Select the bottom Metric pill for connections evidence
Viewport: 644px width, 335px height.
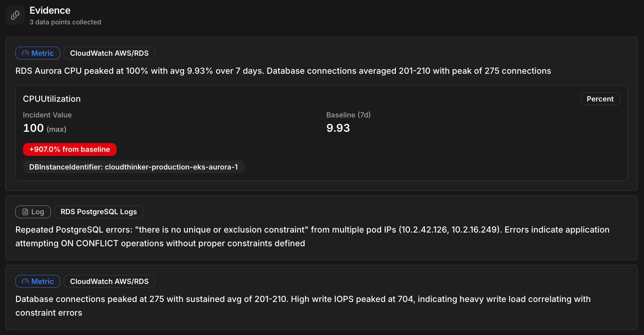pyautogui.click(x=37, y=281)
